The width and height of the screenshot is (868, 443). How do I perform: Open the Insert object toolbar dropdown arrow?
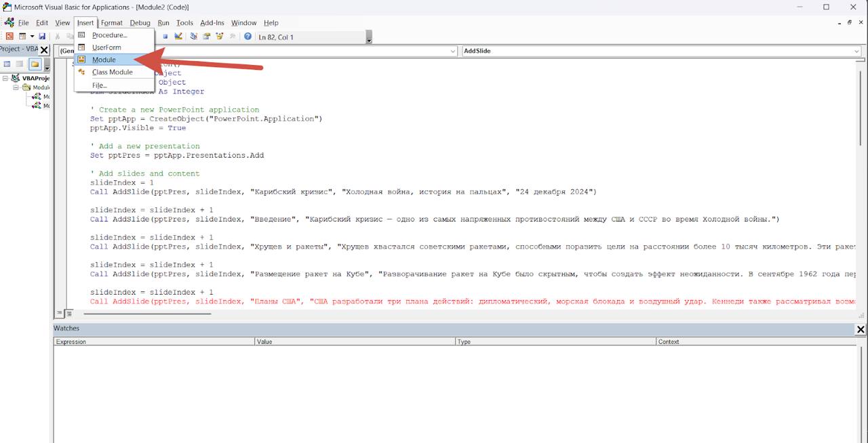tap(32, 37)
